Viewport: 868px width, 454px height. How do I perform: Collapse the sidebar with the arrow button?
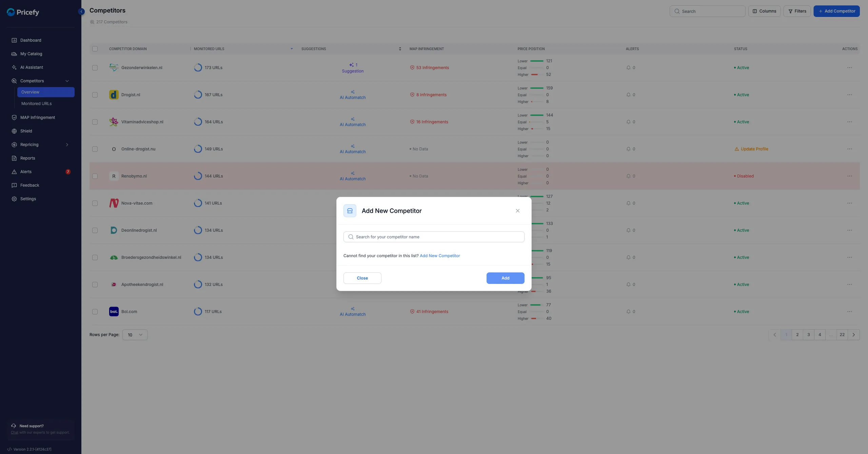click(x=81, y=12)
